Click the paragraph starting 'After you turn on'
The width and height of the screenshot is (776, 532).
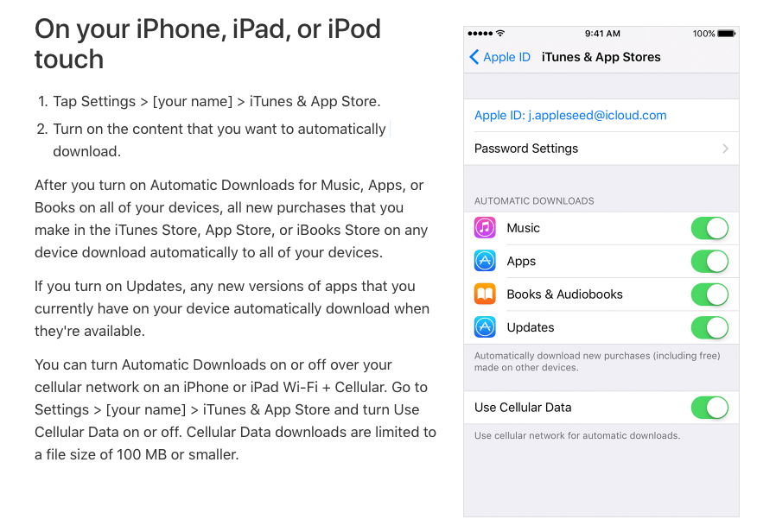[231, 218]
